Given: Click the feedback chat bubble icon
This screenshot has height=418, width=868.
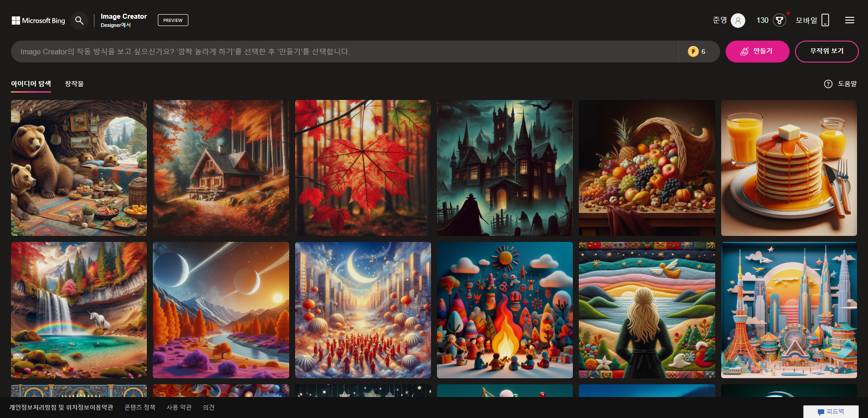Looking at the screenshot, I should coord(821,412).
